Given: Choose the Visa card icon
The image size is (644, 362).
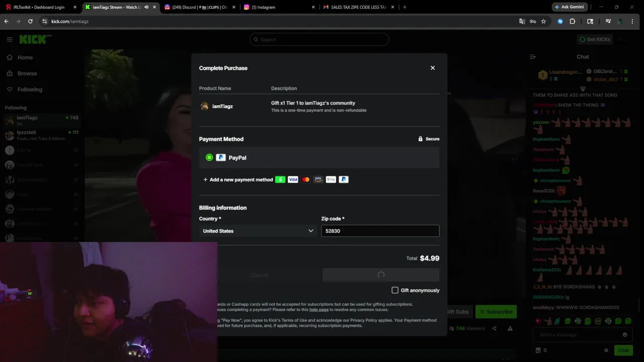Looking at the screenshot, I should coord(293,179).
